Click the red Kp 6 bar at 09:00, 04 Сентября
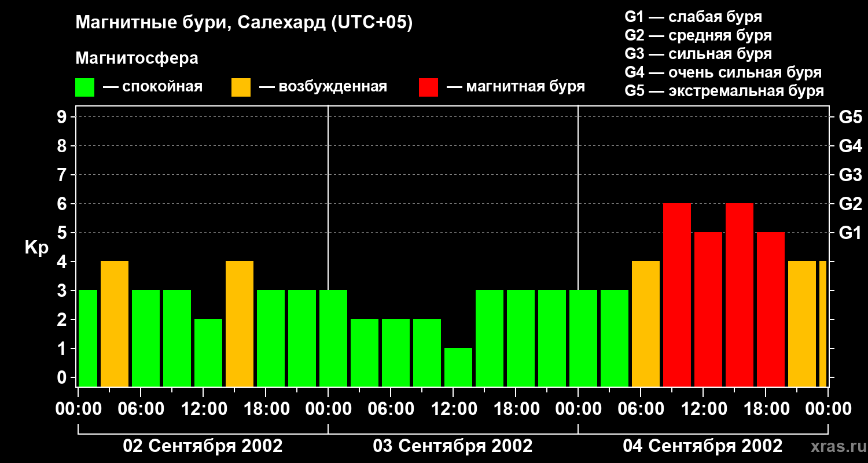This screenshot has height=463, width=868. (677, 295)
